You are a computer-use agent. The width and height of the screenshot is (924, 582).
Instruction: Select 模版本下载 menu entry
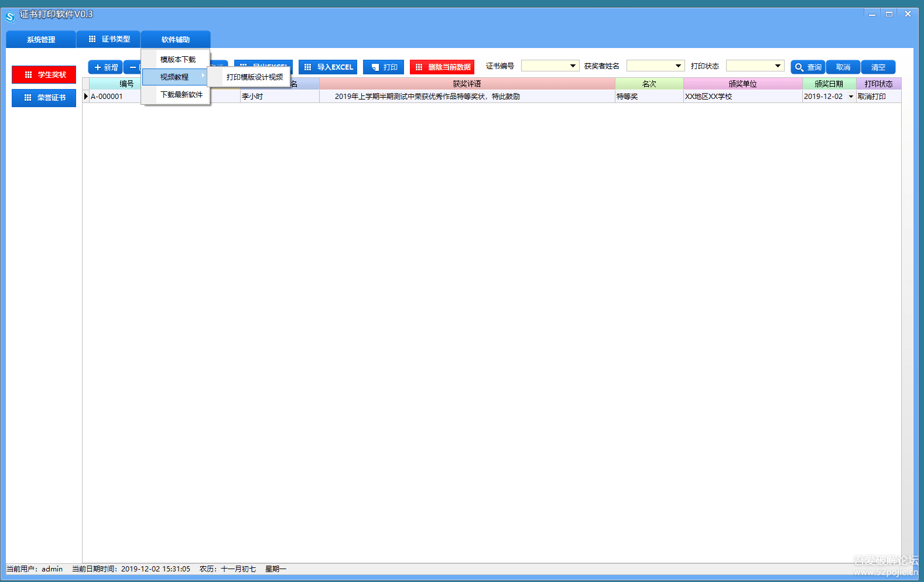[176, 60]
